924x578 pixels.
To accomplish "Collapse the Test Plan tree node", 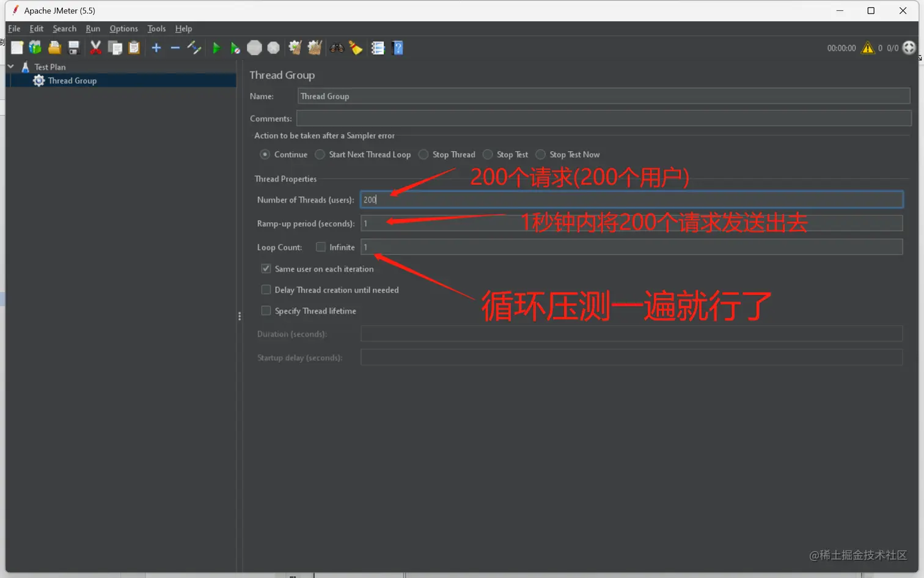I will (x=11, y=67).
